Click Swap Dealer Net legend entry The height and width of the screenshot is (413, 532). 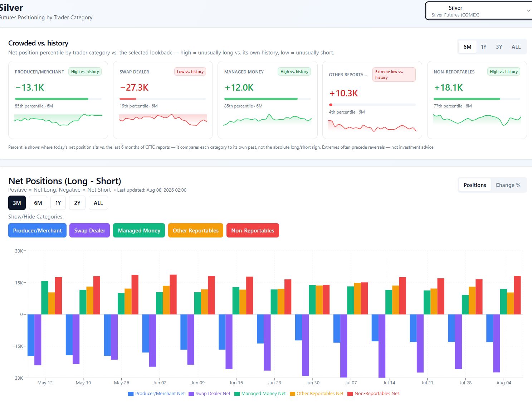click(209, 393)
